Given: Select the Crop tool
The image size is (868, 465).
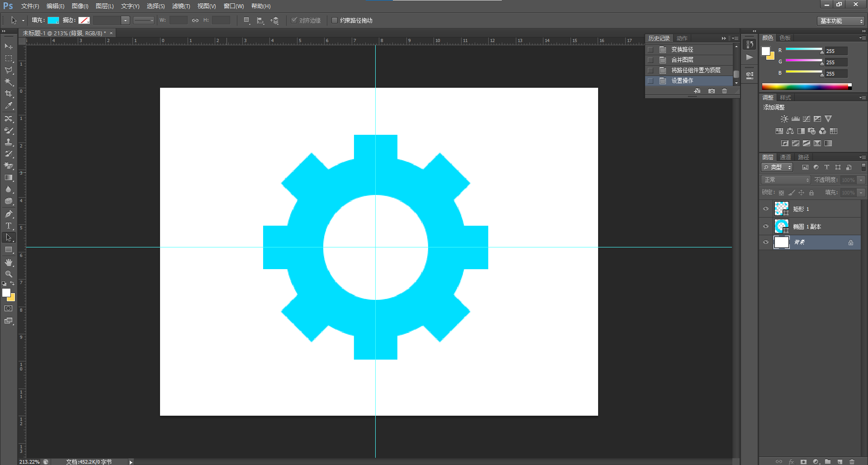Looking at the screenshot, I should 9,94.
